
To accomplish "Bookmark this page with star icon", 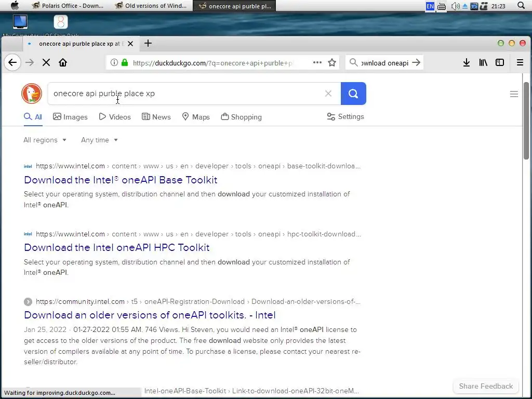I will pyautogui.click(x=332, y=62).
